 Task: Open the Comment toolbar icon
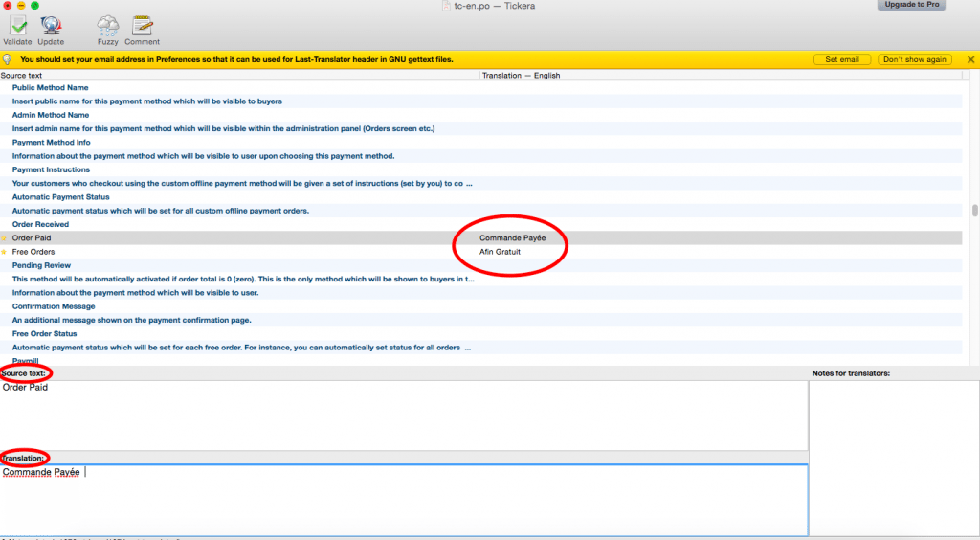pos(143,26)
